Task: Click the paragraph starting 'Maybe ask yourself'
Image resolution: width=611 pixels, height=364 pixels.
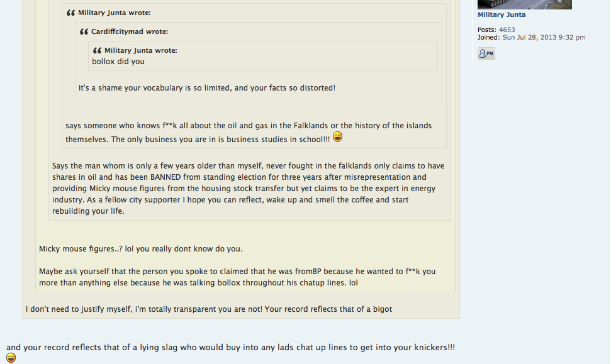Action: pyautogui.click(x=237, y=277)
